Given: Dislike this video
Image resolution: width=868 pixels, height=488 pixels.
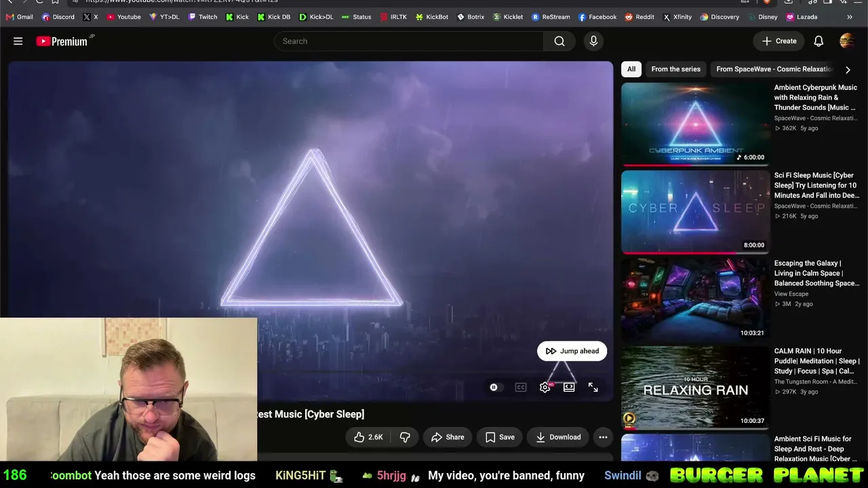Looking at the screenshot, I should point(405,437).
